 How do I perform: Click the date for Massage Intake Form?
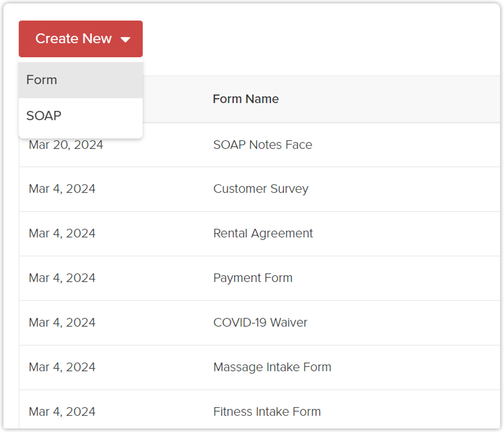[62, 367]
